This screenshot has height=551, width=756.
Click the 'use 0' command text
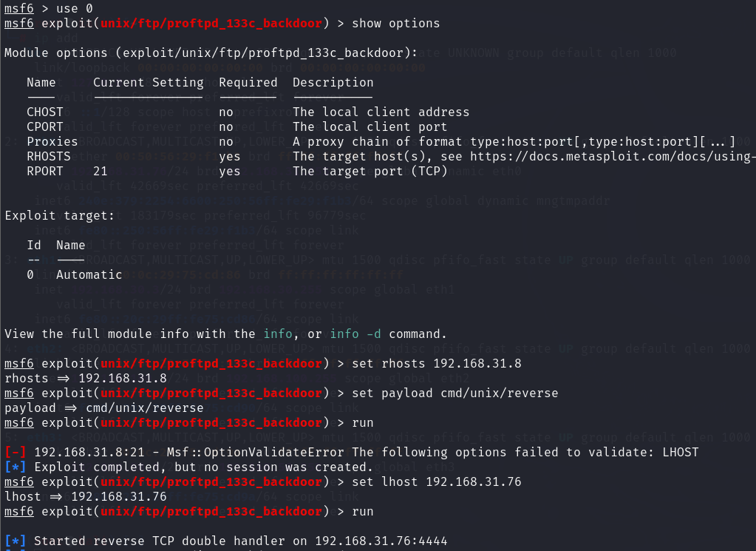coord(74,9)
